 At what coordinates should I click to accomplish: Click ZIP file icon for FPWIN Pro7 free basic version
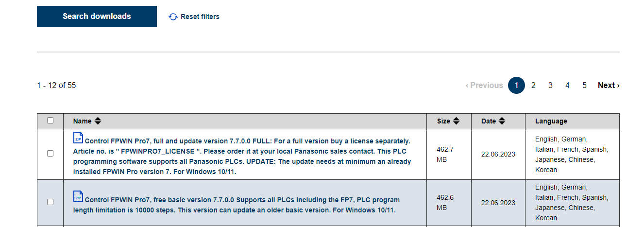pos(78,196)
